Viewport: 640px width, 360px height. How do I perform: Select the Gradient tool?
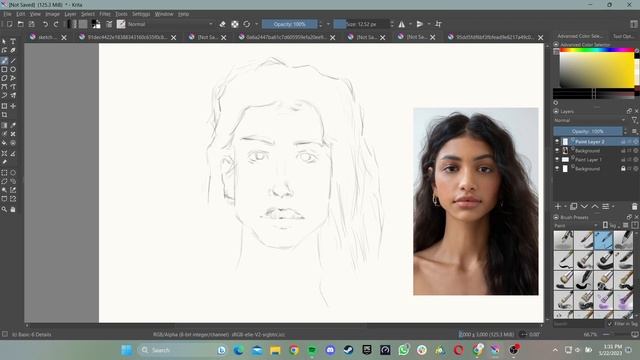click(x=4, y=125)
